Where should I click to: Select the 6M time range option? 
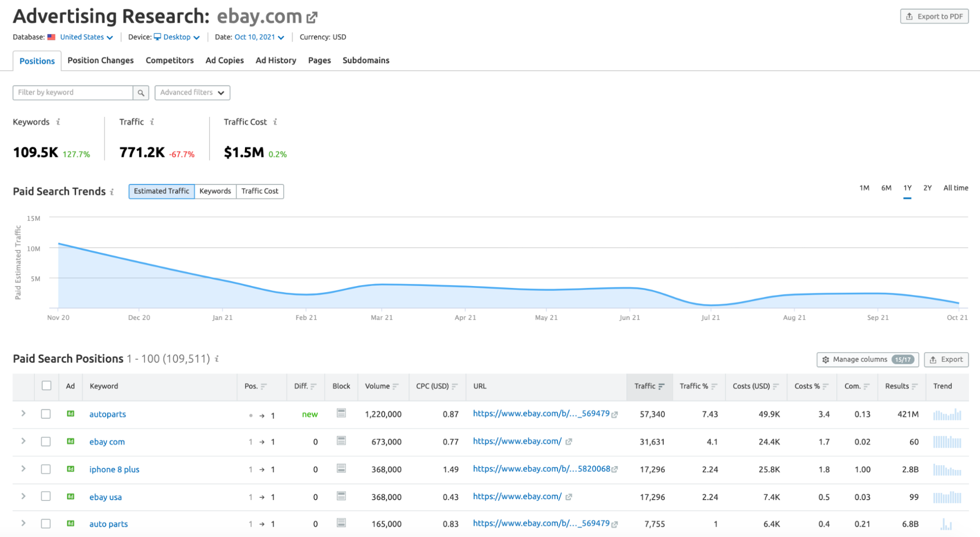[x=886, y=188]
